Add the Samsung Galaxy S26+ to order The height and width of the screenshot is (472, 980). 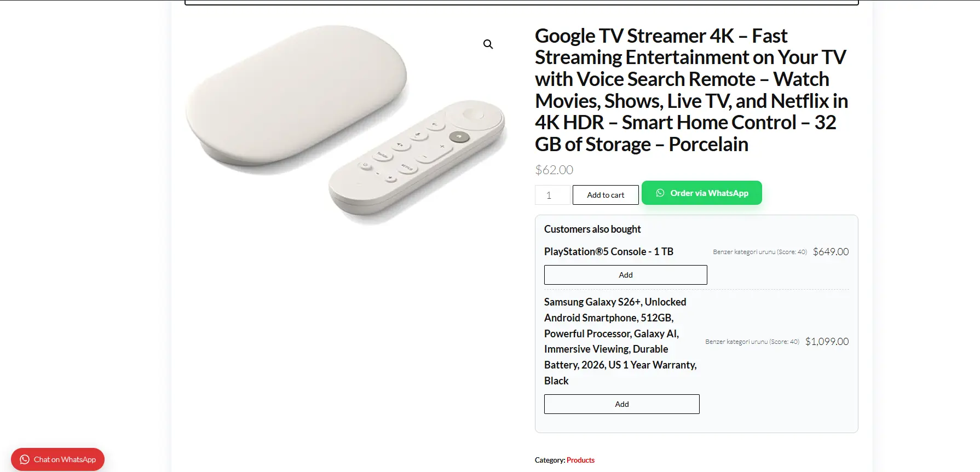(622, 404)
